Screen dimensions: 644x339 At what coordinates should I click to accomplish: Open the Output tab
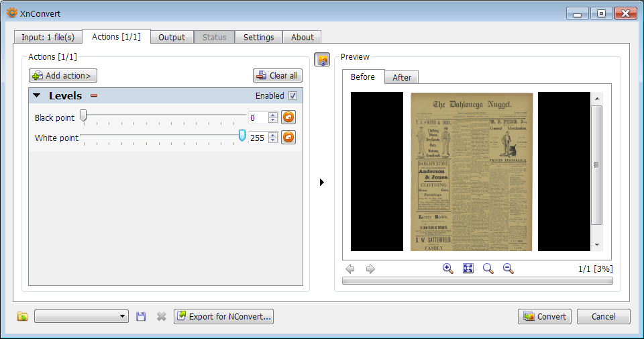click(172, 37)
